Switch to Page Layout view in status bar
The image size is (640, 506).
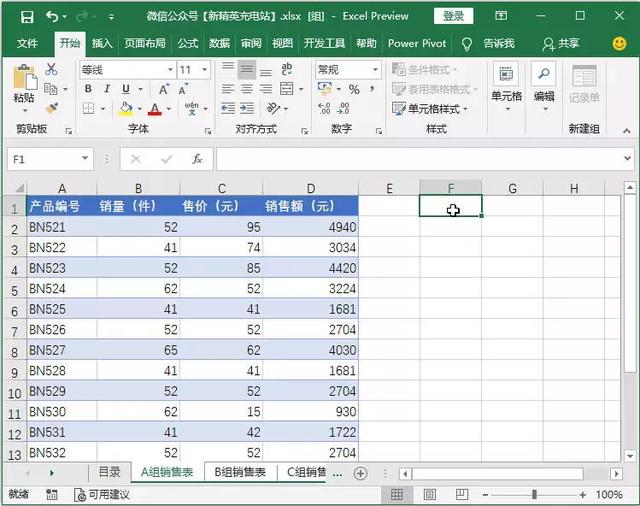(429, 495)
